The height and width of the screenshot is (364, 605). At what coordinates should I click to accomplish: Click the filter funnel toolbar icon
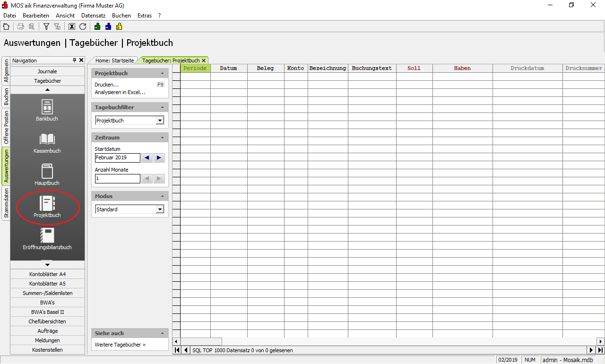point(46,27)
